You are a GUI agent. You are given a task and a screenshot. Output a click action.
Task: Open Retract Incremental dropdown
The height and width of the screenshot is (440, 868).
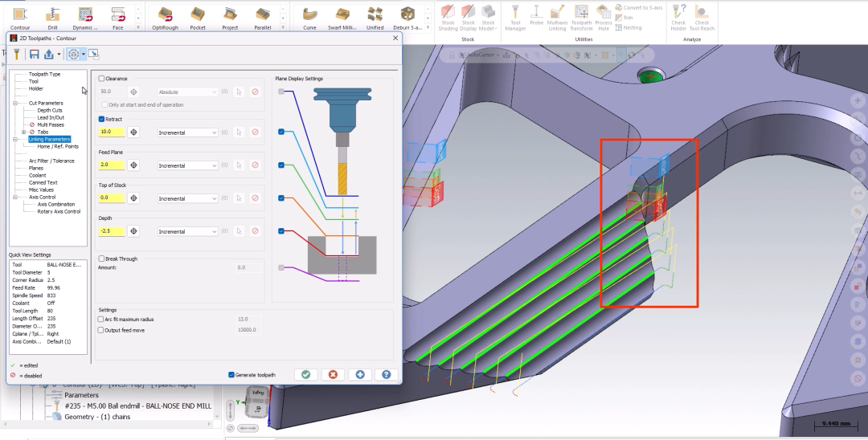(x=187, y=132)
